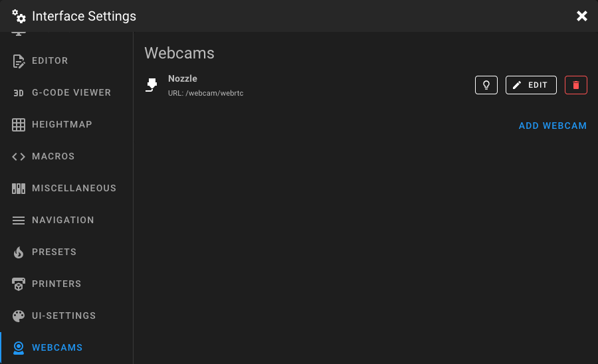Delete the Nozzle webcam with trash button

click(576, 85)
